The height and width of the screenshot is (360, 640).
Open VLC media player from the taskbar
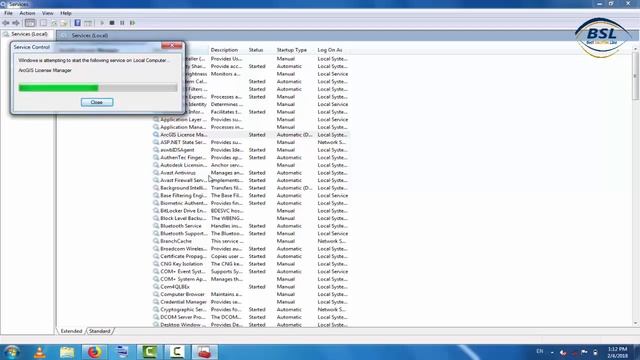40,352
